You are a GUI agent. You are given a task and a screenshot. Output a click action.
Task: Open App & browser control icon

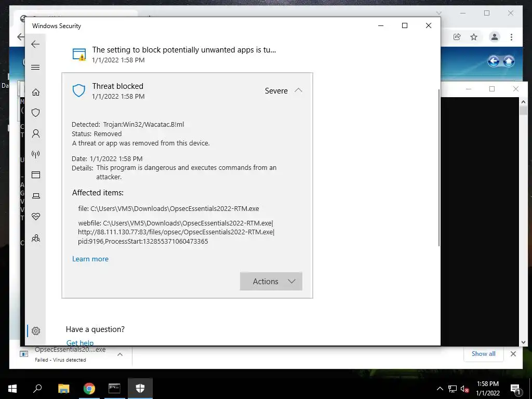pos(36,175)
